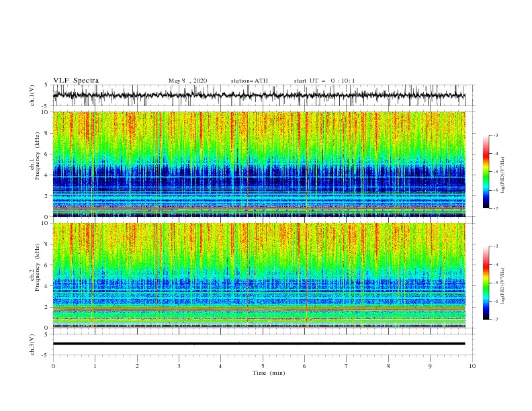The height and width of the screenshot is (411, 532).
Task: Click time axis tick label "0"
Action: click(x=53, y=366)
